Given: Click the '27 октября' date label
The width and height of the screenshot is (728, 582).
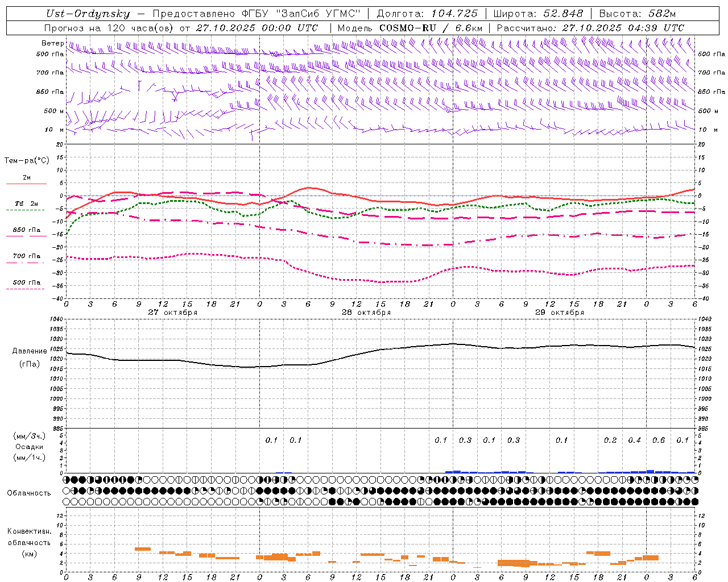Looking at the screenshot, I should pyautogui.click(x=173, y=313).
